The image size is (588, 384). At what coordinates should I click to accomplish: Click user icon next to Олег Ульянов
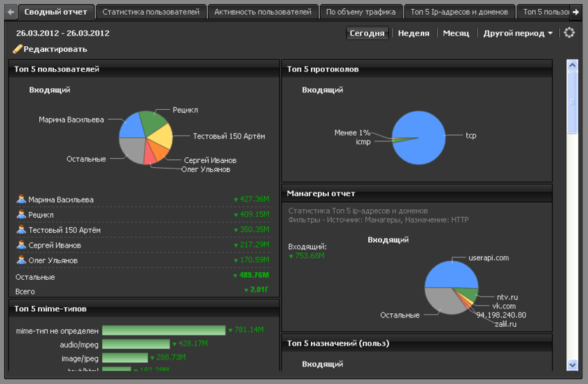coord(21,260)
